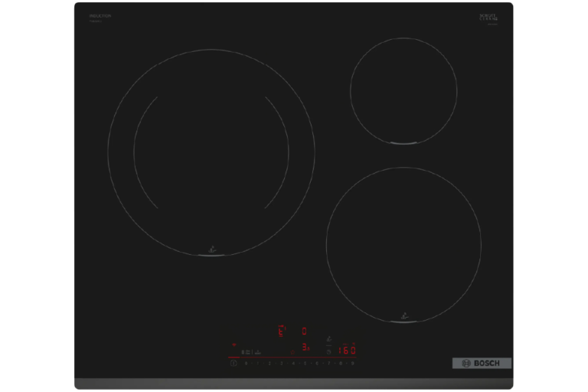Set power level to 9 on the scale
Viewport: 588px width, 392px height.
pyautogui.click(x=351, y=363)
